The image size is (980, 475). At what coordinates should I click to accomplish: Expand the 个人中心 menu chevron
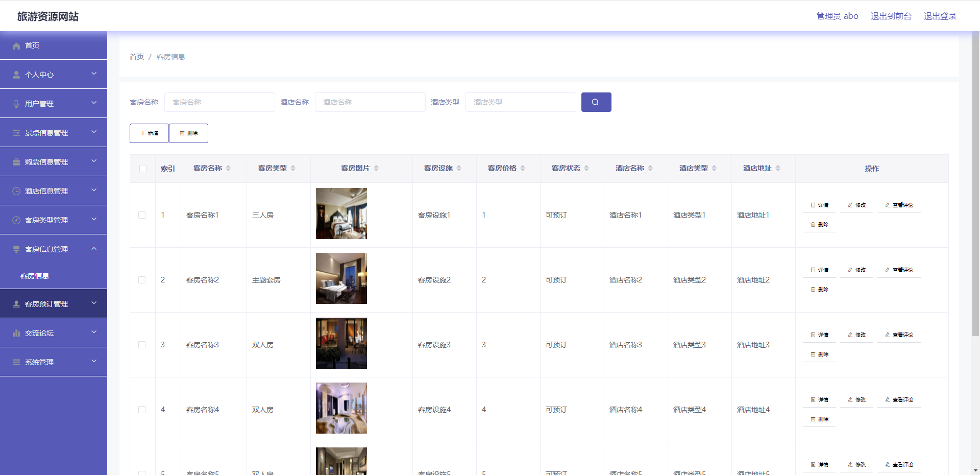pyautogui.click(x=94, y=74)
